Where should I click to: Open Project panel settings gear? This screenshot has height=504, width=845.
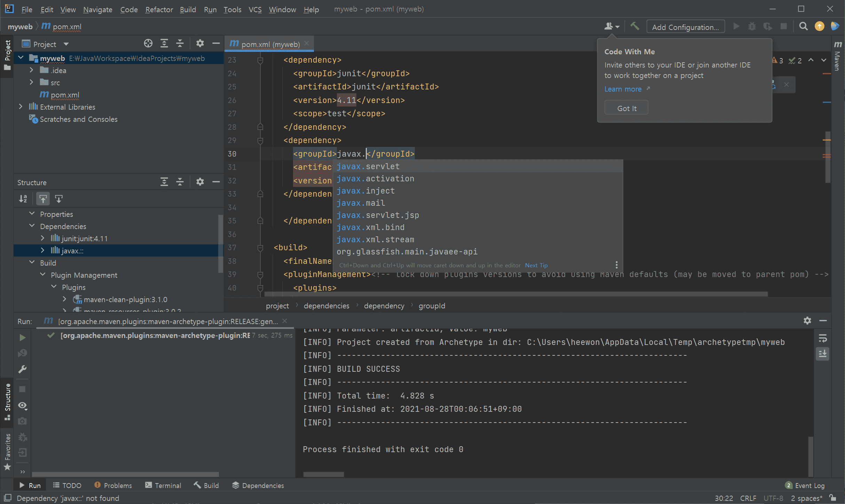coord(200,44)
